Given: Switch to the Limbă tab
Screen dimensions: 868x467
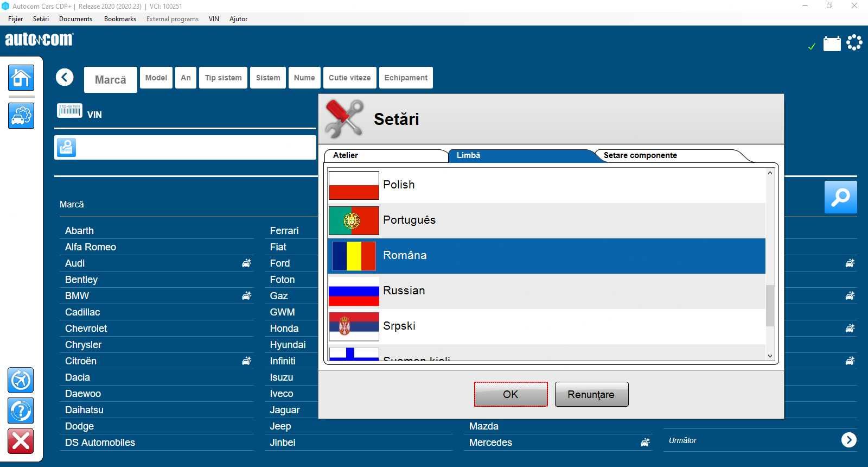Looking at the screenshot, I should coord(522,156).
